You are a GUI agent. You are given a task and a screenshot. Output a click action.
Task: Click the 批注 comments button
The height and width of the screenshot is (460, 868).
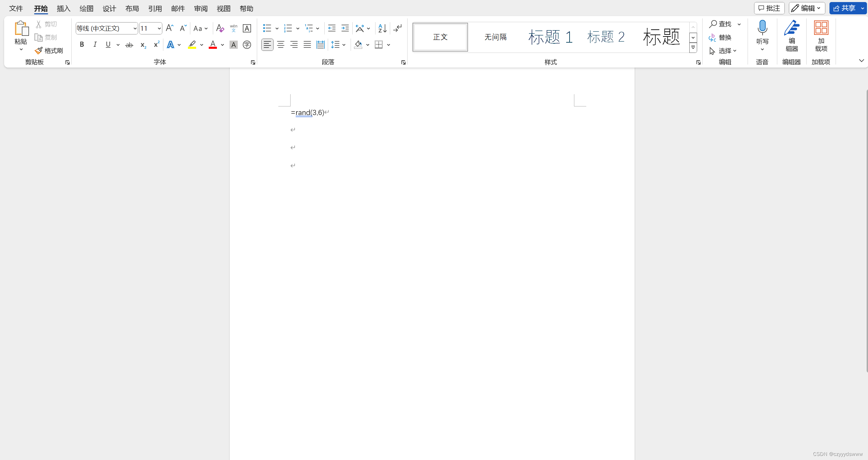click(x=769, y=8)
